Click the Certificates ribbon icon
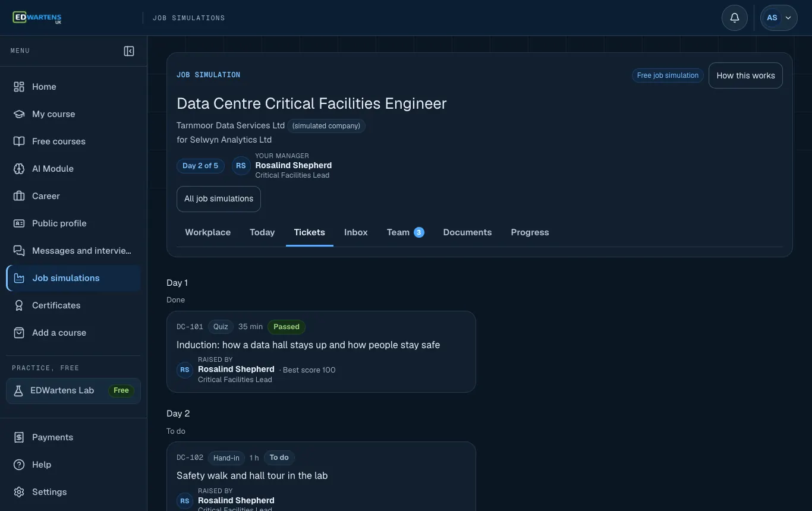Image resolution: width=812 pixels, height=511 pixels. [19, 305]
